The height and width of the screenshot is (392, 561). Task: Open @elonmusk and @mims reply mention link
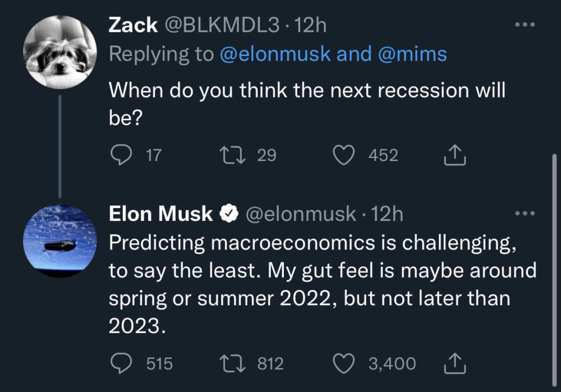333,54
